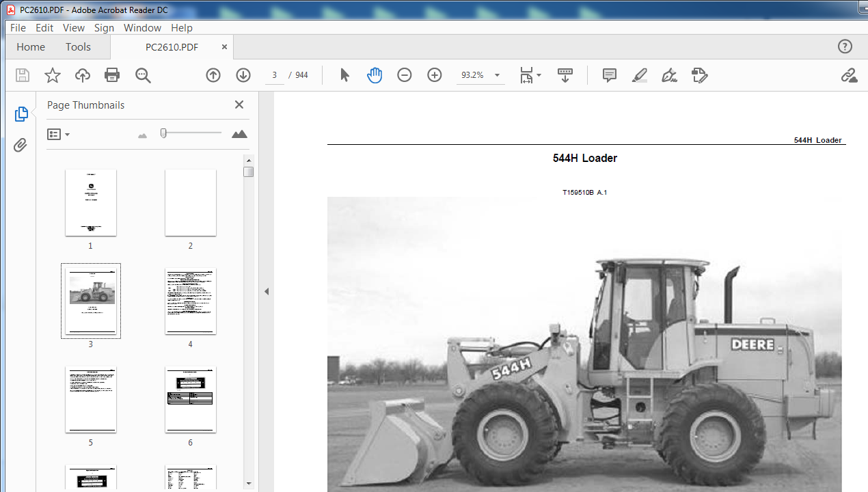
Task: Click the upload to cloud icon
Action: pos(83,75)
